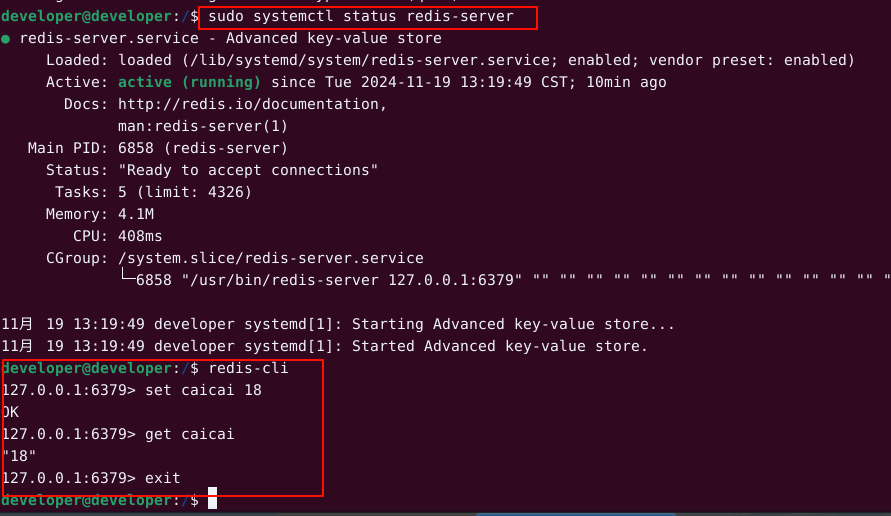
Task: Click the man:redis-server(1) docs reference
Action: (x=203, y=126)
